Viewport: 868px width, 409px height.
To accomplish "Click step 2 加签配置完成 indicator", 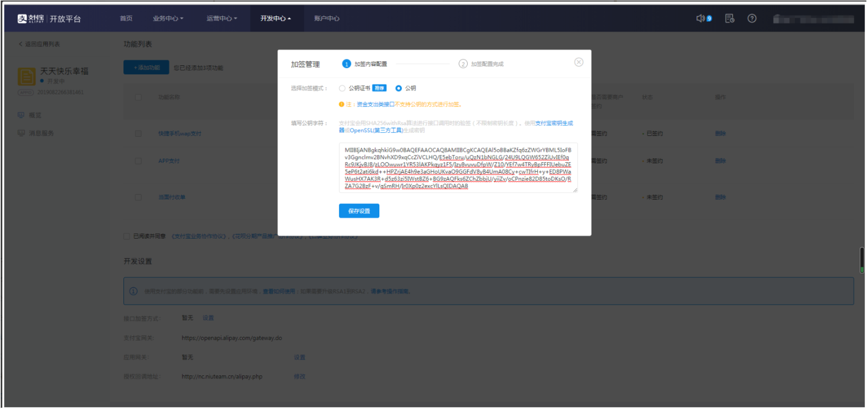I will (481, 64).
